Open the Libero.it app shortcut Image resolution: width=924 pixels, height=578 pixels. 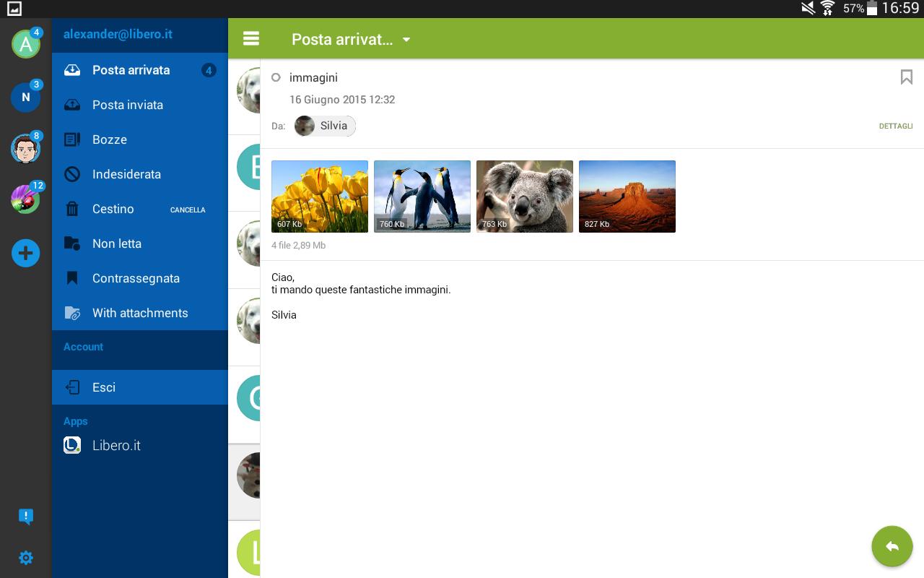[x=115, y=445]
